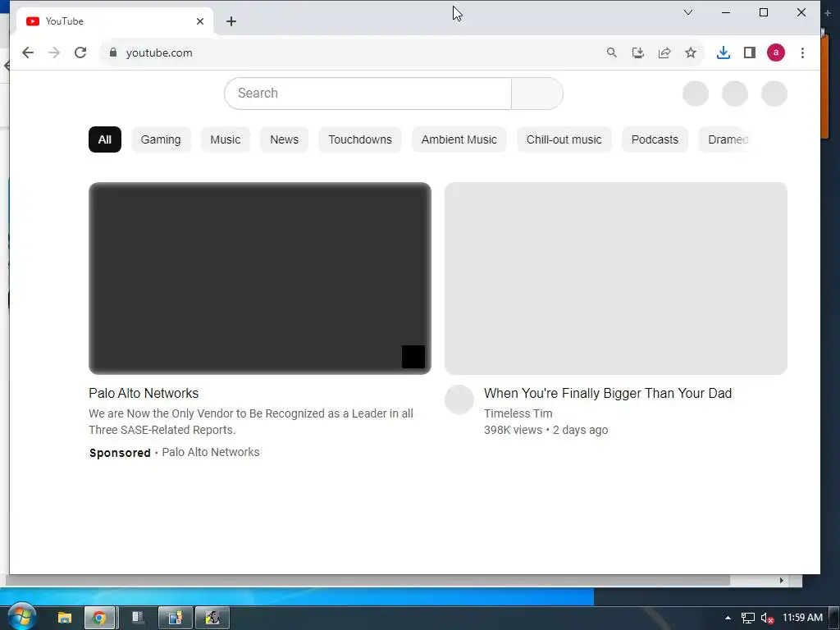The image size is (840, 630).
Task: Open the Chrome downloads icon
Action: coord(724,52)
